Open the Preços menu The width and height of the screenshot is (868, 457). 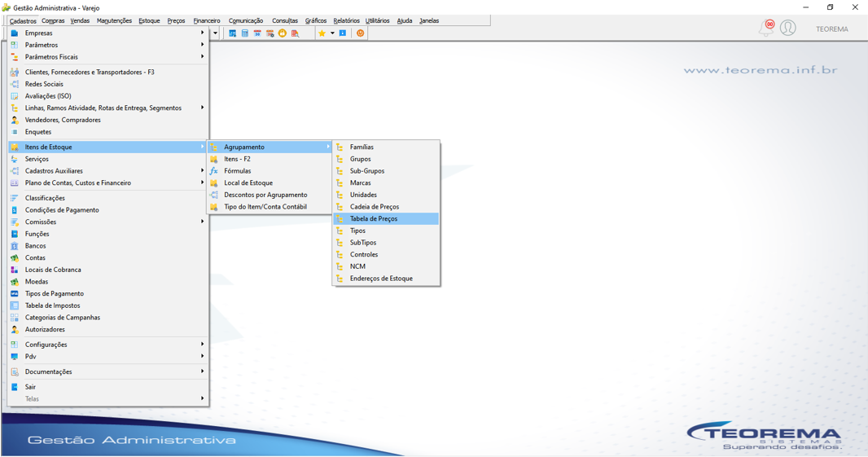(x=176, y=20)
